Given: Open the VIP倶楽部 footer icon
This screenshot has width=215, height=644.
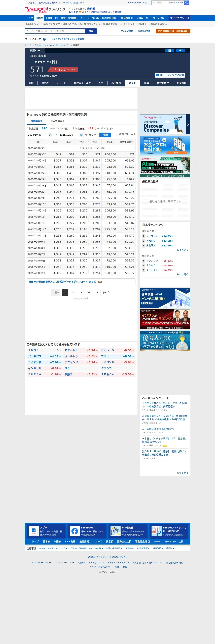Looking at the screenshot, I should click(115, 531).
